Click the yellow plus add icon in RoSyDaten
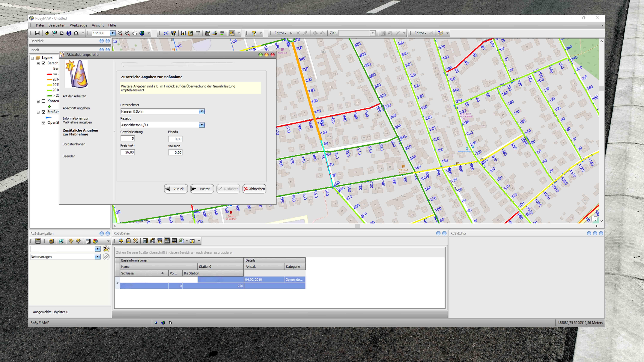644x362 pixels. pyautogui.click(x=121, y=241)
